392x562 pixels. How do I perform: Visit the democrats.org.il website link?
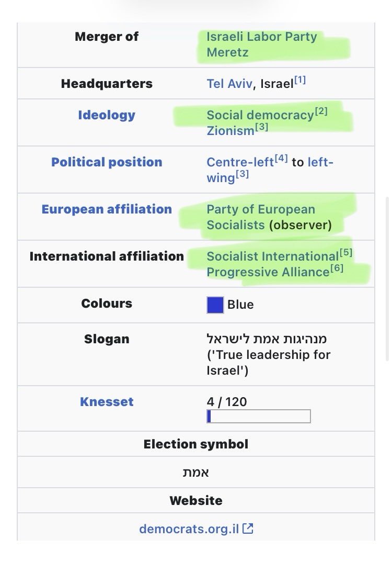click(189, 529)
